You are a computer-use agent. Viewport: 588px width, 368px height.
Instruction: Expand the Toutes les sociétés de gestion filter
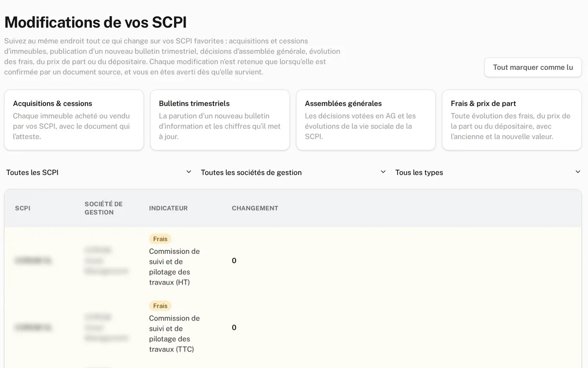[x=293, y=172]
